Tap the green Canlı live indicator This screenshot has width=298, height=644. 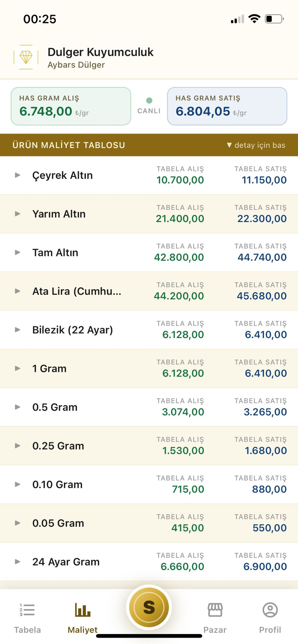pos(149,100)
